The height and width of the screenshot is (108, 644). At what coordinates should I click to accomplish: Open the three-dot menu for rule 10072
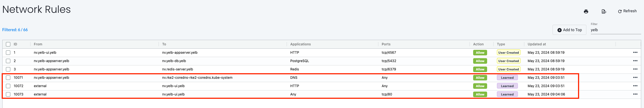click(x=635, y=86)
